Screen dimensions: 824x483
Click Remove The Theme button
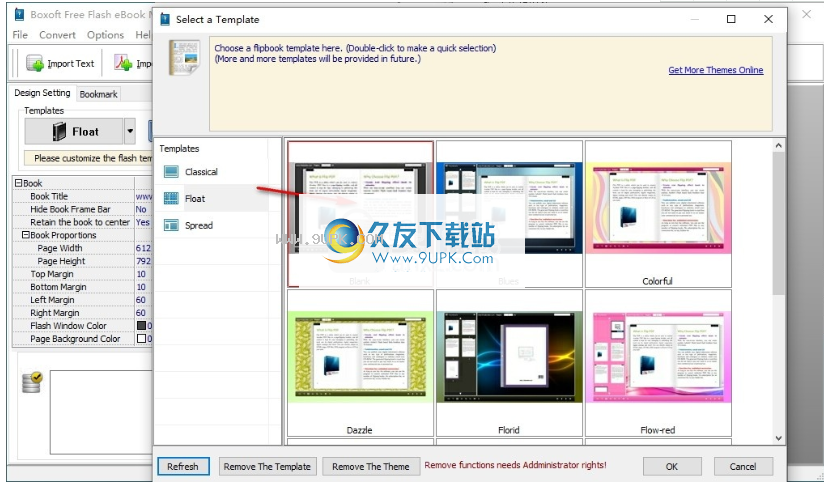click(370, 466)
